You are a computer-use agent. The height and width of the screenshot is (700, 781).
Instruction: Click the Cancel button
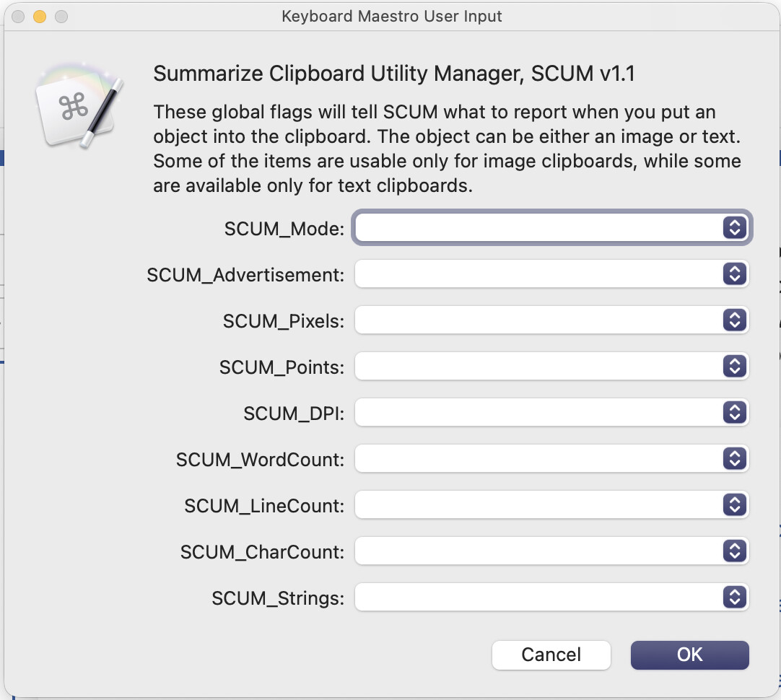coord(551,655)
